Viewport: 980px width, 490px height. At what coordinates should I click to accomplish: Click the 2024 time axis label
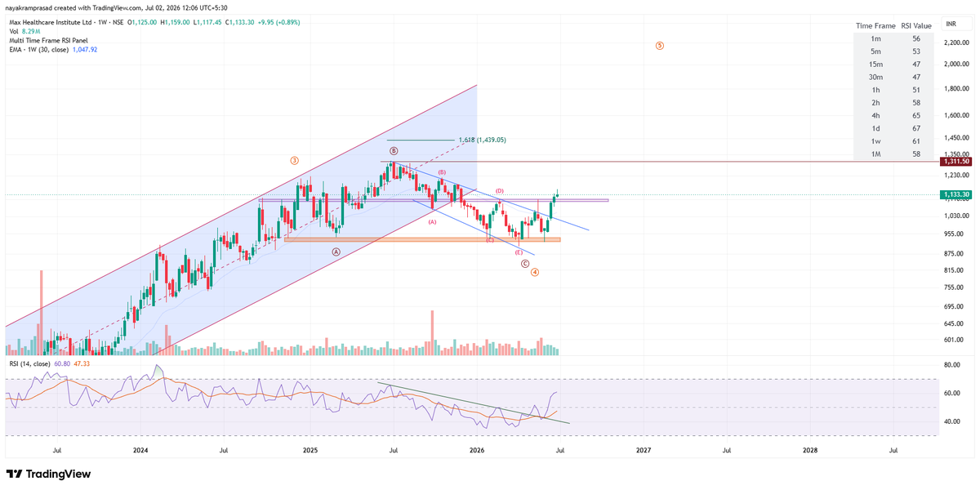point(140,450)
